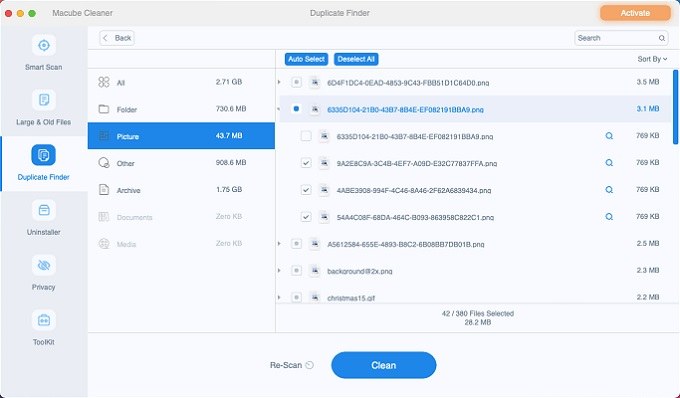Select the All category
680x398 pixels.
[x=181, y=82]
